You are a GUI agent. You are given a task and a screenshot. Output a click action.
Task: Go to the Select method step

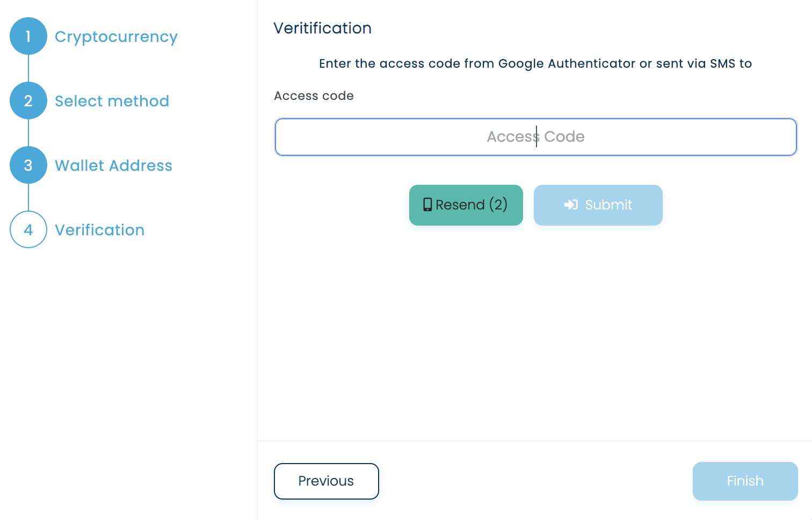pyautogui.click(x=112, y=101)
